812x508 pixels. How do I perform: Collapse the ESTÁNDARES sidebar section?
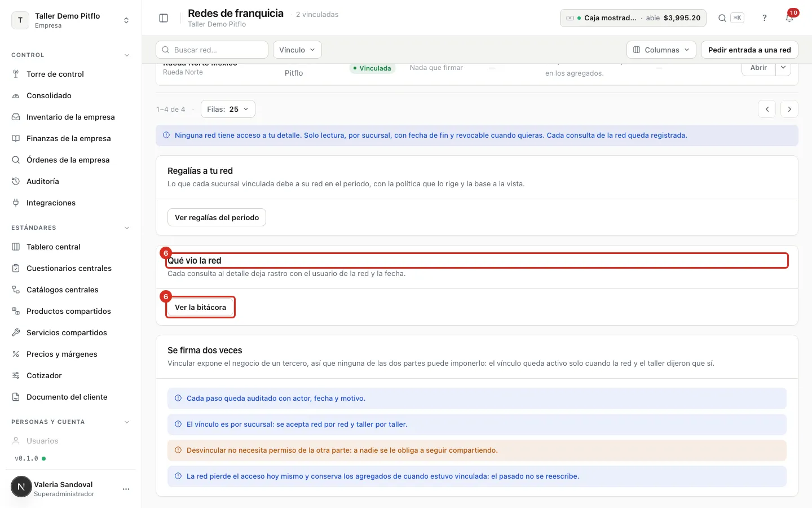(x=127, y=228)
